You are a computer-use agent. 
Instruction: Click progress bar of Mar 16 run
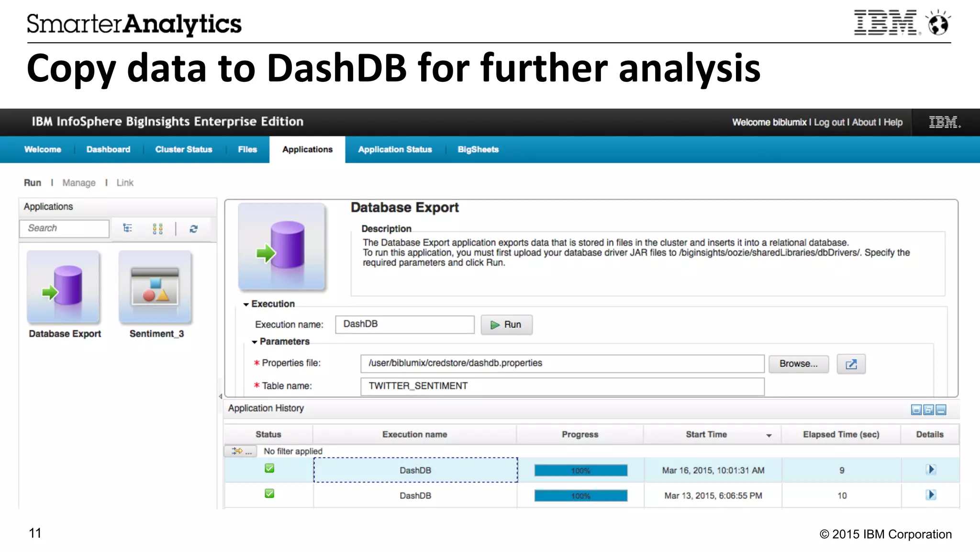pos(580,471)
